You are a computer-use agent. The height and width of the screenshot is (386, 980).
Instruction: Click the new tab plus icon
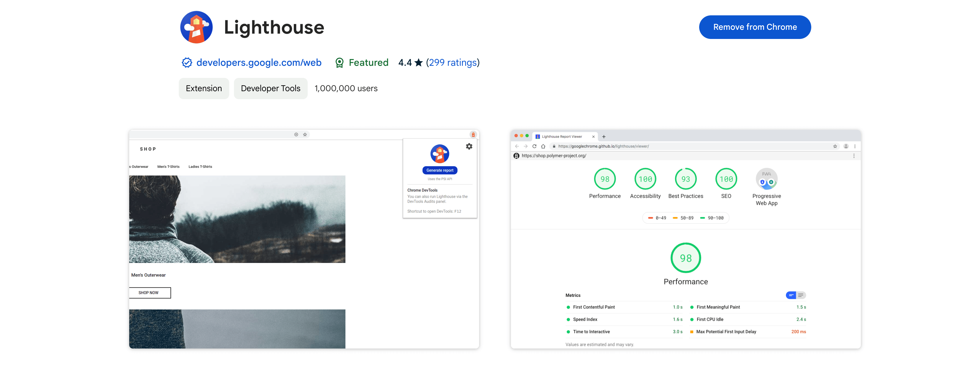[x=604, y=137]
